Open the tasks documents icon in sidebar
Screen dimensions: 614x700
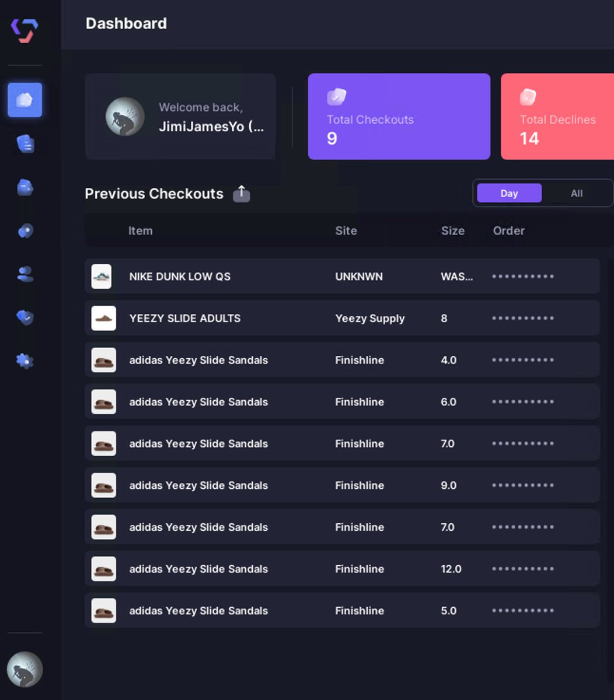click(25, 143)
